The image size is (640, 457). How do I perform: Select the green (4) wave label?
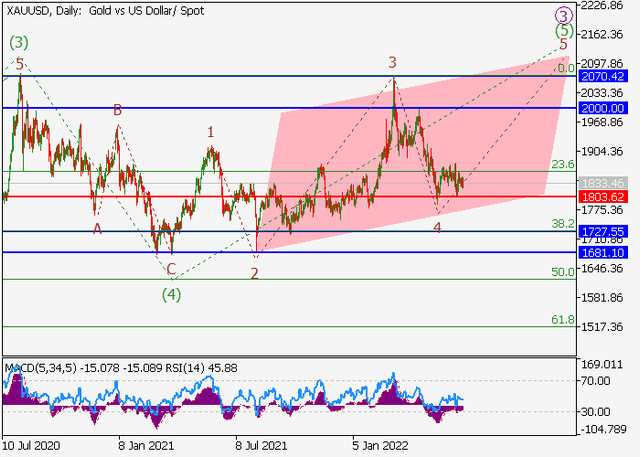click(x=171, y=295)
